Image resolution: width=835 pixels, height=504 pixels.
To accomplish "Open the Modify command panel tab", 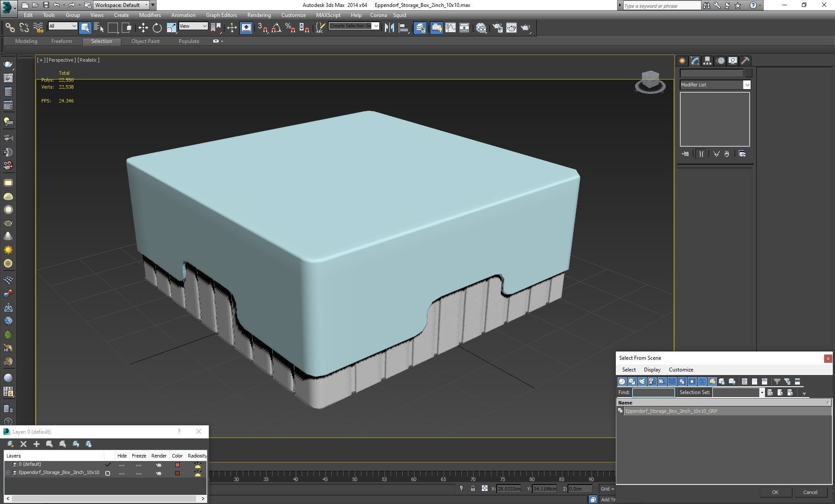I will coord(695,61).
